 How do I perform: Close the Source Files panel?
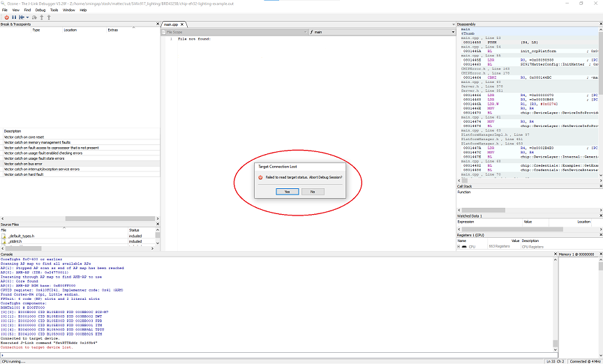point(157,224)
